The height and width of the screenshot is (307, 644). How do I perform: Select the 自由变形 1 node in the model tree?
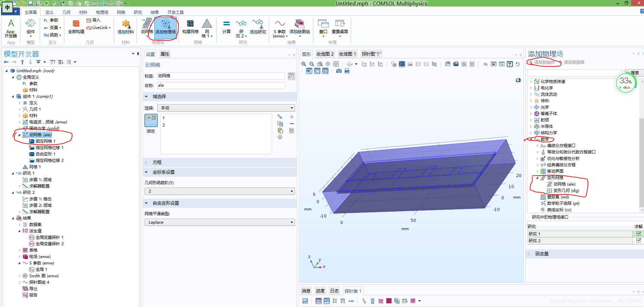point(42,154)
